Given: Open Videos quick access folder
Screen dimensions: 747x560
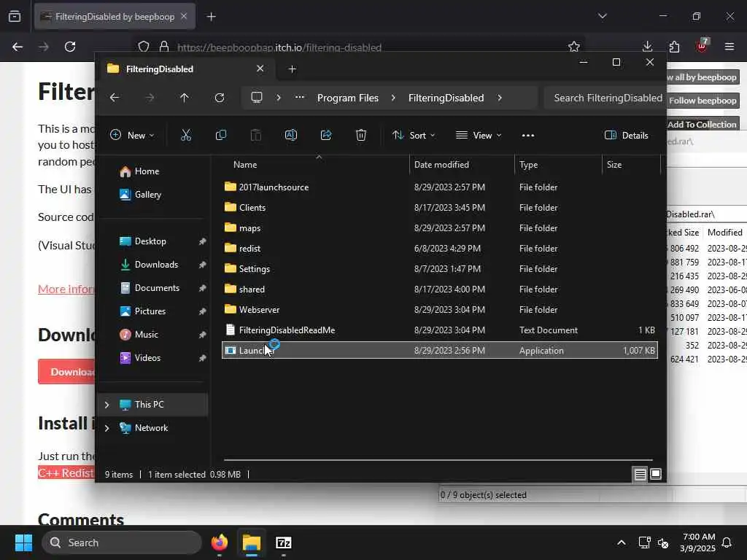Looking at the screenshot, I should point(140,358).
